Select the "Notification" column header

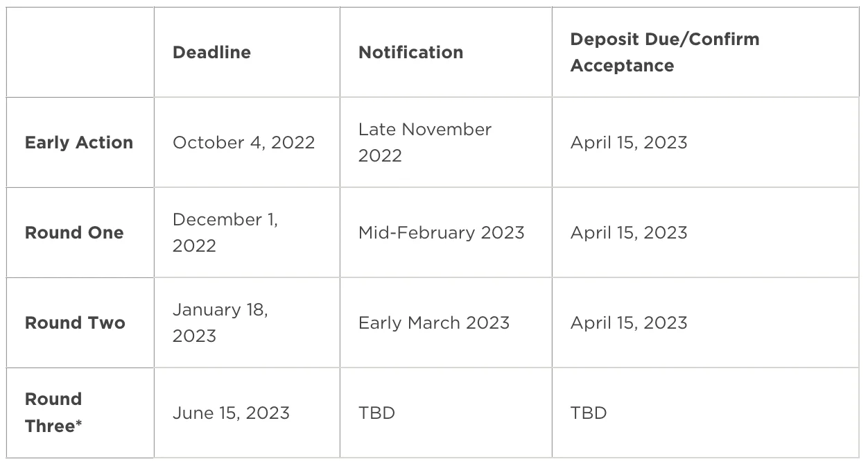(410, 52)
